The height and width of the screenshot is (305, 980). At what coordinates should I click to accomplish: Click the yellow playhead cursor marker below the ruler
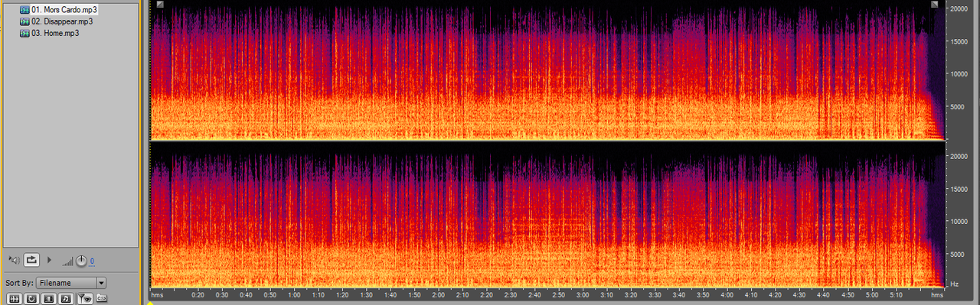click(151, 303)
